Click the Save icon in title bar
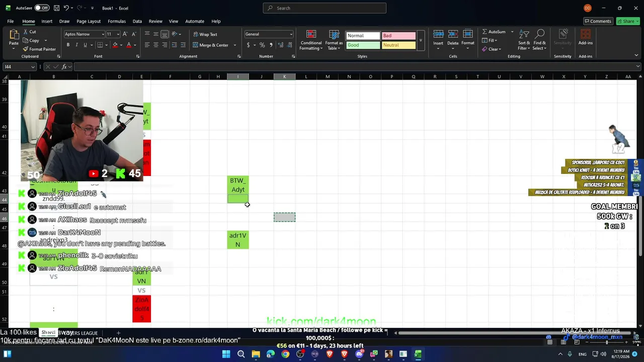The width and height of the screenshot is (644, 362). [x=57, y=8]
